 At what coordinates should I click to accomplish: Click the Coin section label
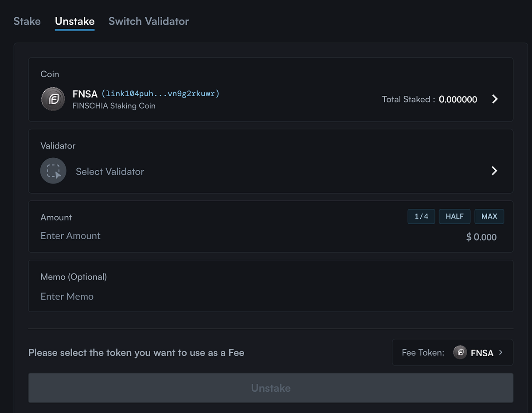point(50,74)
